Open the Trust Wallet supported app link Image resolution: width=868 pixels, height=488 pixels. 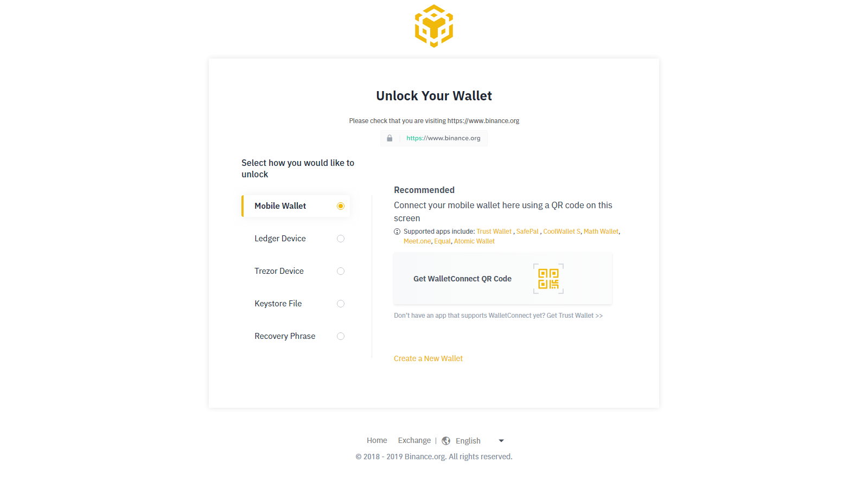(494, 232)
